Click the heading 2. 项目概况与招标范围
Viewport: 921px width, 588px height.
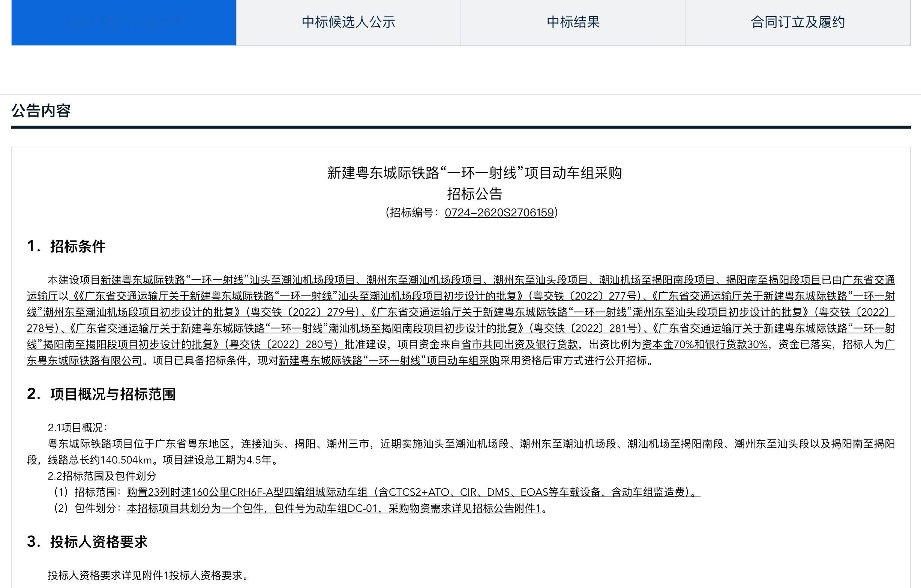[x=101, y=394]
